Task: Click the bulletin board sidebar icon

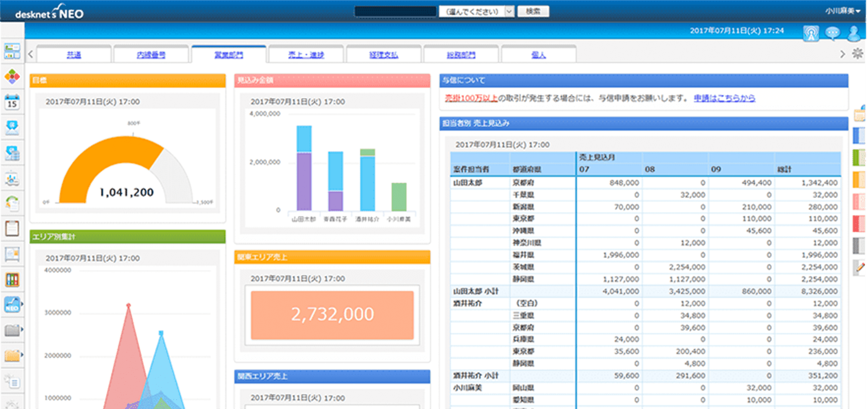Action: (x=12, y=254)
